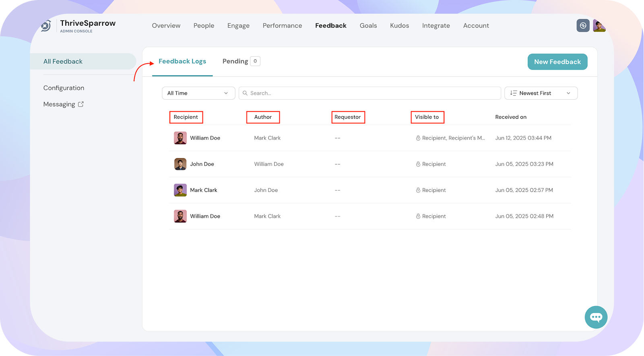Go to the Overview menu
Screen dimensions: 644x356
pyautogui.click(x=166, y=26)
